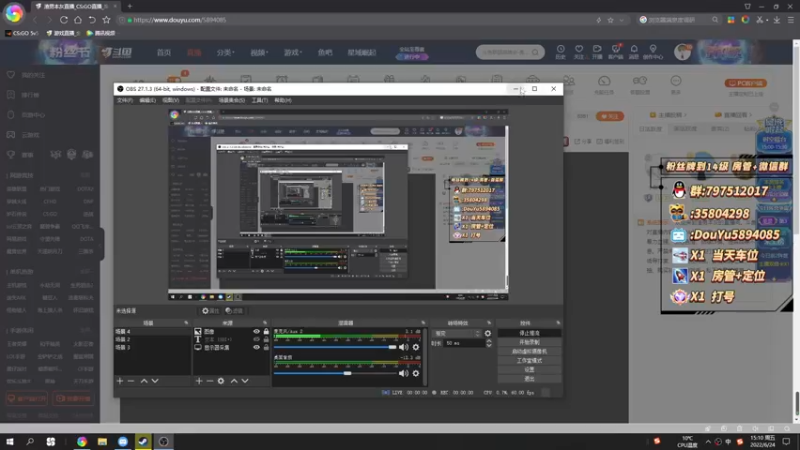Toggle visibility of 图像 source
This screenshot has height=450, width=800.
[256, 332]
